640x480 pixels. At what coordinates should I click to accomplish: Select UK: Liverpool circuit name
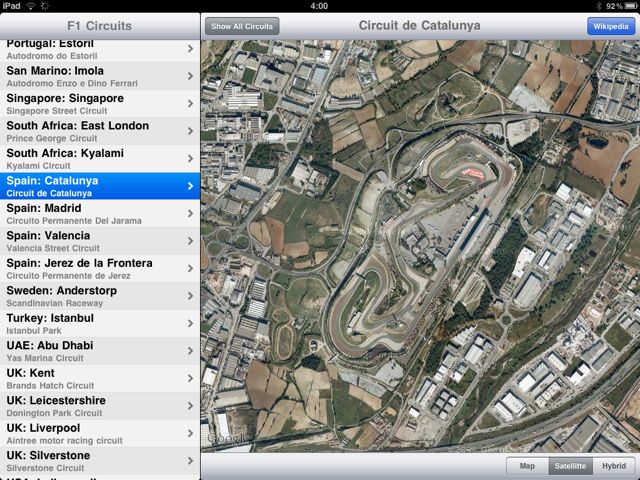43,428
